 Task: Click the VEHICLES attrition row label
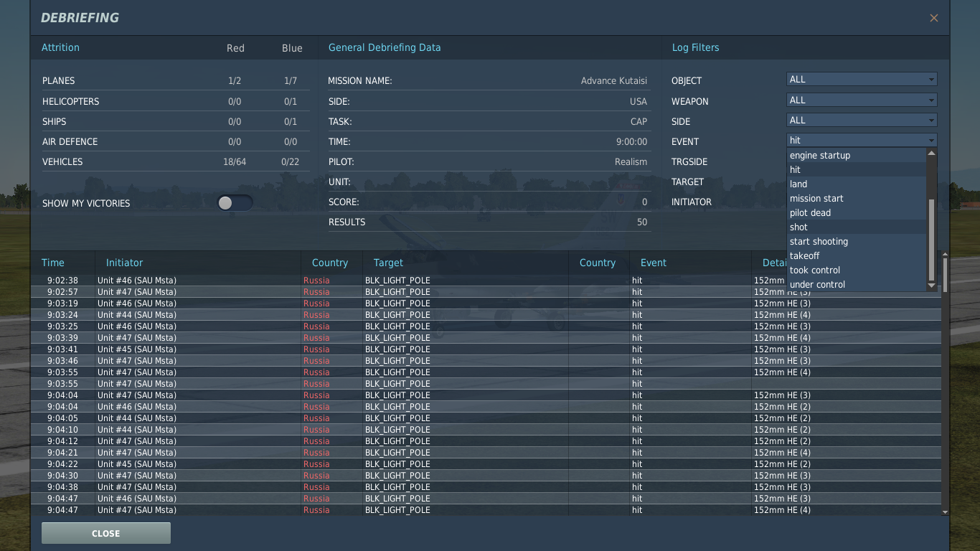coord(62,162)
